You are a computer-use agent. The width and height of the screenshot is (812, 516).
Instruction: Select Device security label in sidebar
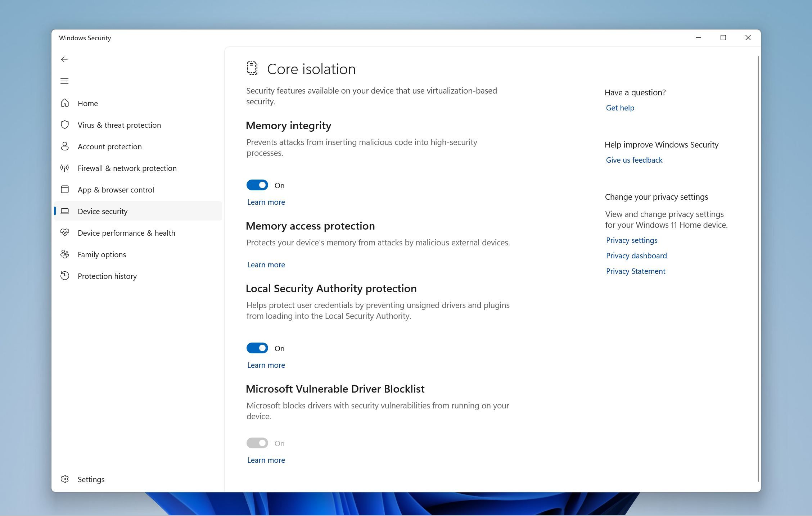click(x=103, y=211)
